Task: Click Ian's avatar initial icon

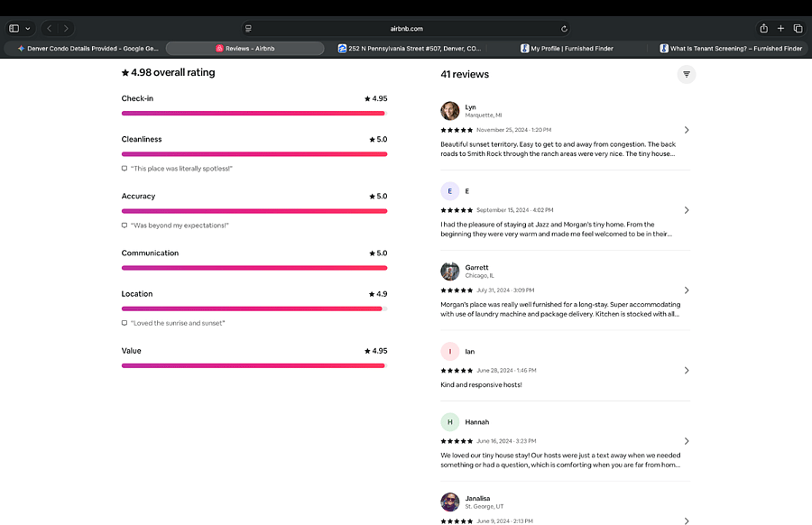Action: [x=450, y=352]
